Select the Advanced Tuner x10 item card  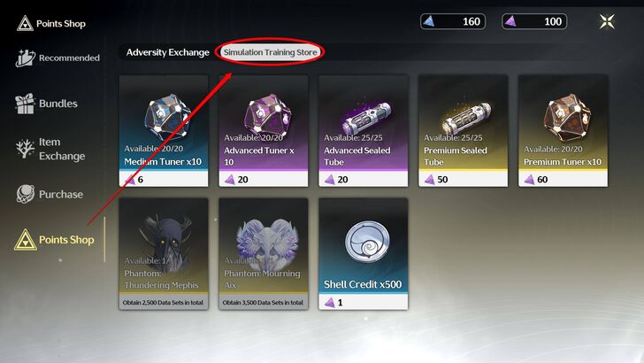click(x=264, y=131)
